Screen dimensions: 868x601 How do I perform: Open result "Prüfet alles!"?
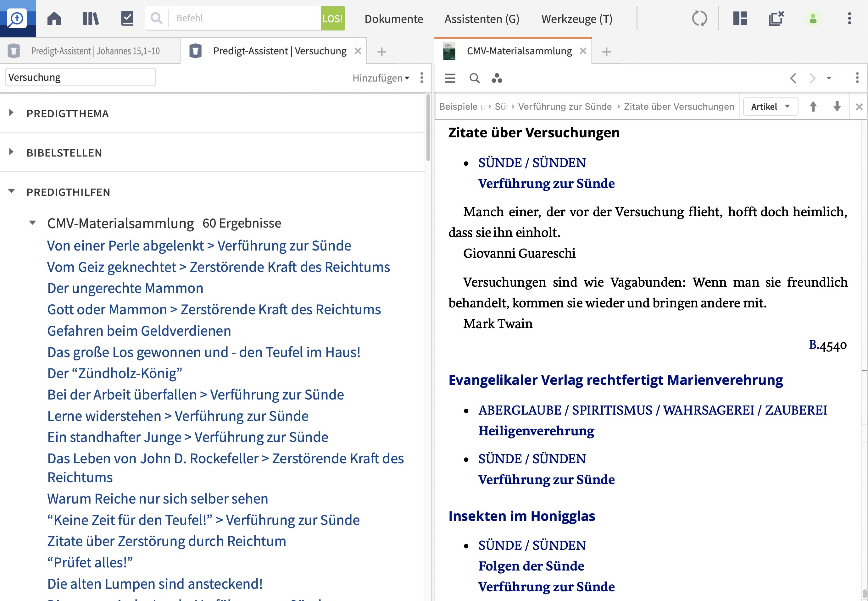click(x=90, y=563)
